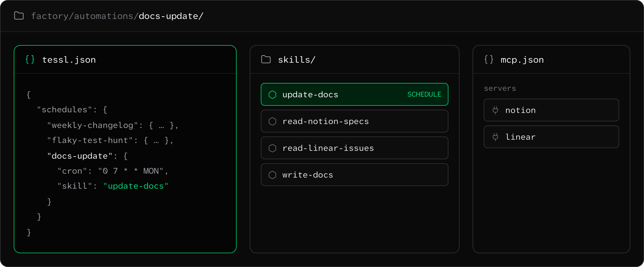Click the 'factory/automations/' breadcrumb path
The image size is (644, 267).
click(x=85, y=16)
